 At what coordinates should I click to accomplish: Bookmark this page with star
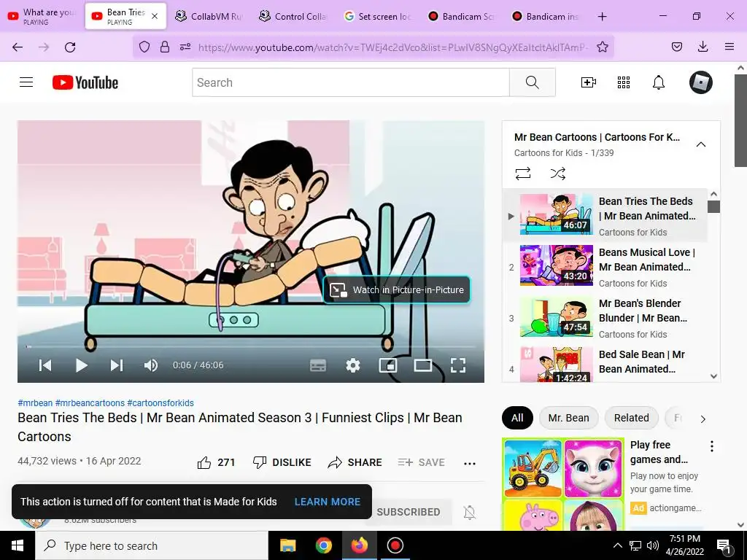(602, 47)
